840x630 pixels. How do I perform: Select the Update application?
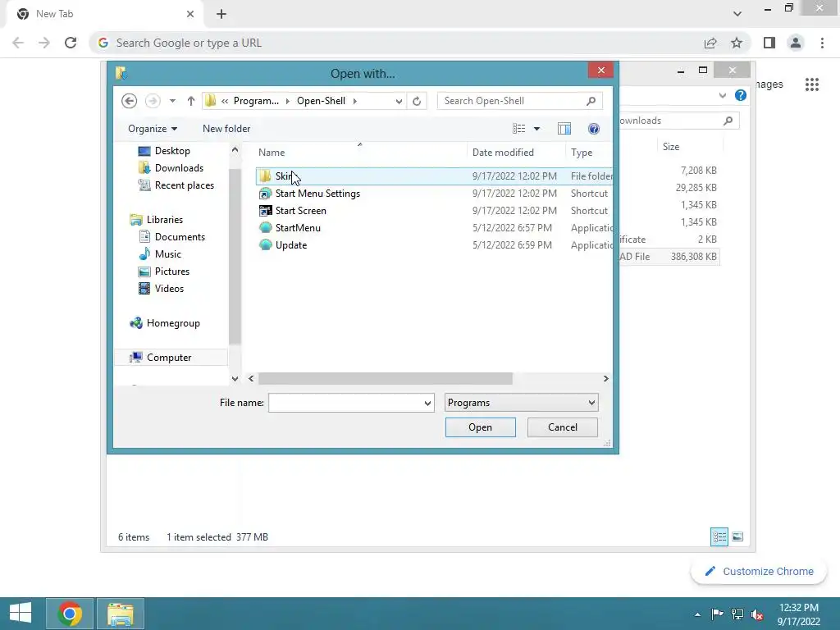tap(291, 244)
